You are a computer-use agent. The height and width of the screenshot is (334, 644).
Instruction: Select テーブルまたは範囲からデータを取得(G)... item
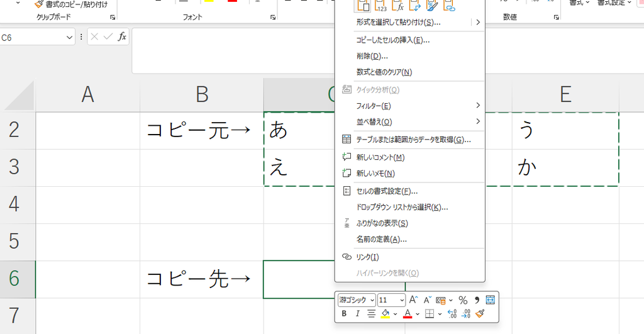tap(410, 140)
